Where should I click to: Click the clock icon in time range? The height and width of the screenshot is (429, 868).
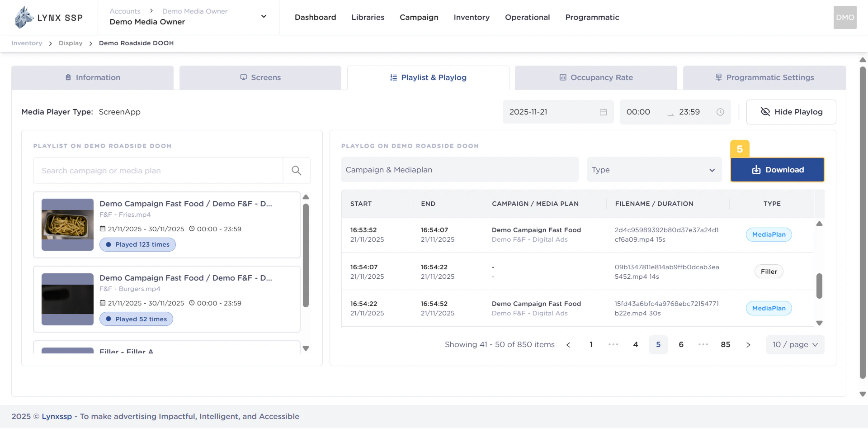click(x=720, y=112)
